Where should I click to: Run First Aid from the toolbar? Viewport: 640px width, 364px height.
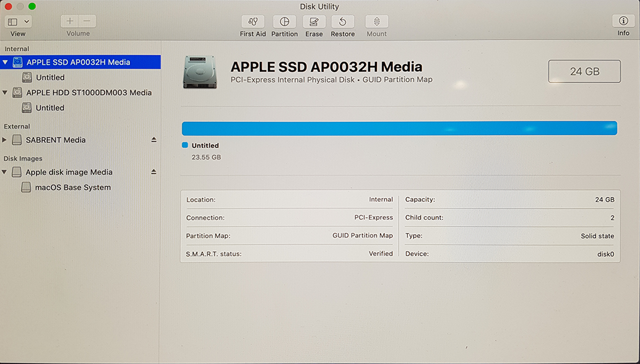(253, 22)
